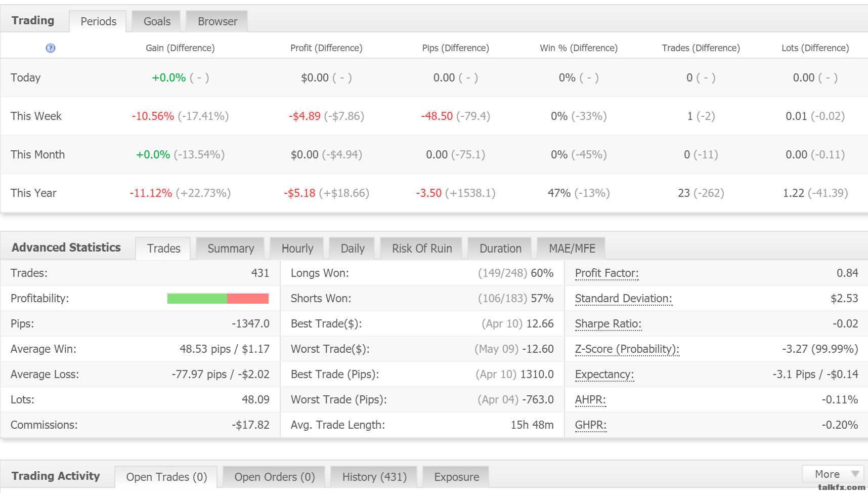Click Z-Score value -3.27 (99.99%)
The height and width of the screenshot is (493, 868).
click(x=820, y=349)
